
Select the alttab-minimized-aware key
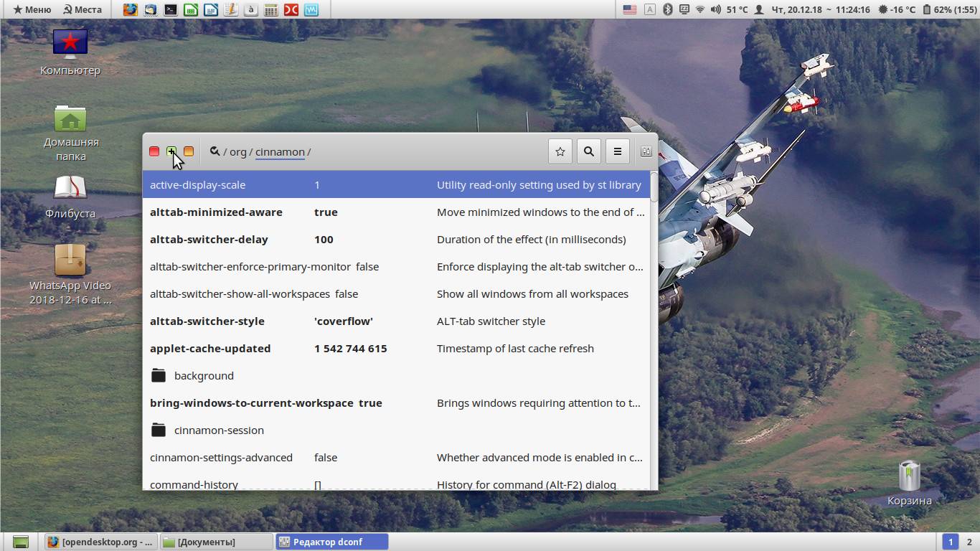[x=396, y=212]
